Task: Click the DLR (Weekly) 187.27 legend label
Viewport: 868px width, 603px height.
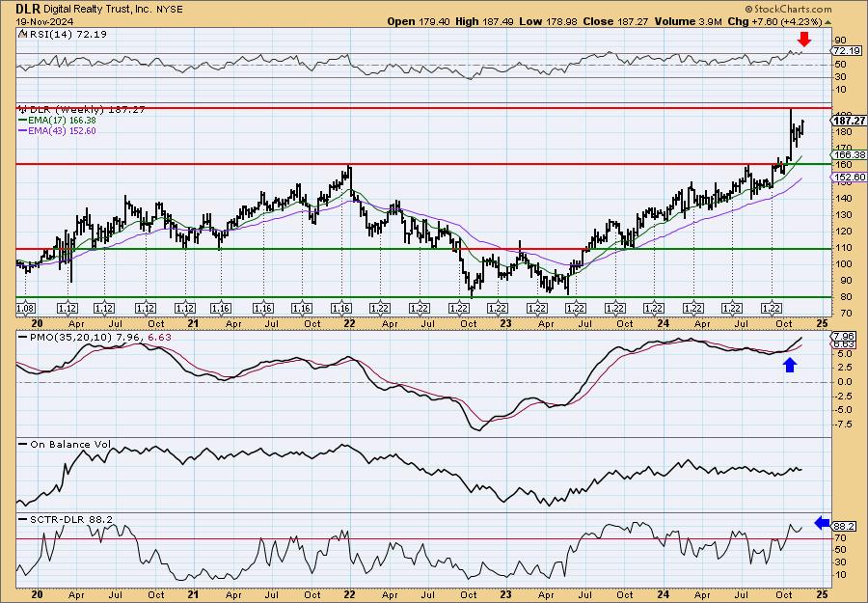Action: coord(87,110)
